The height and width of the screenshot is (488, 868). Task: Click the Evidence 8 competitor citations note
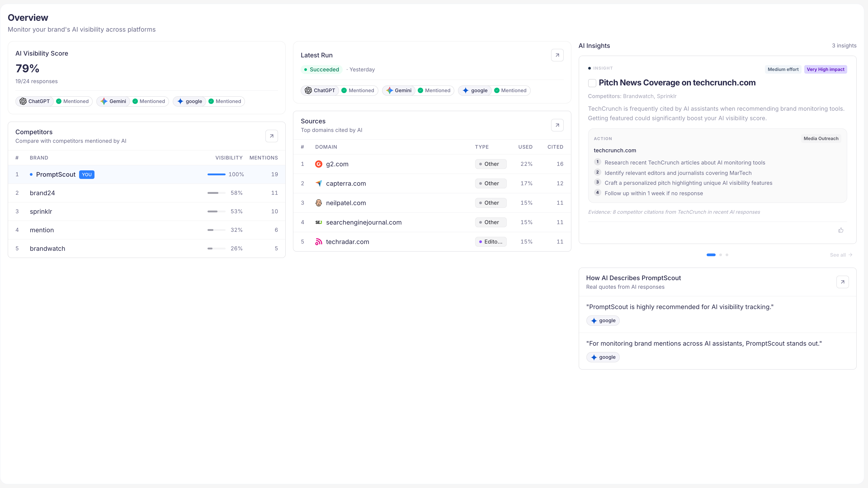674,212
